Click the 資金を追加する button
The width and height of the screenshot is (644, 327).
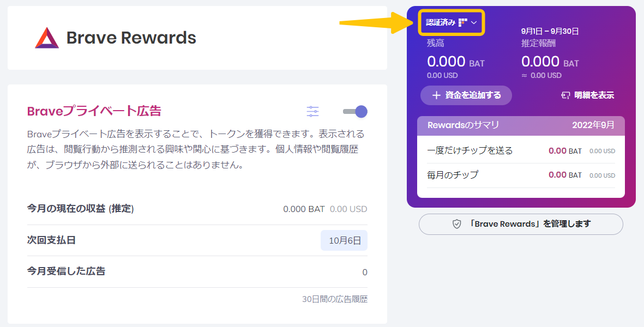(x=466, y=95)
